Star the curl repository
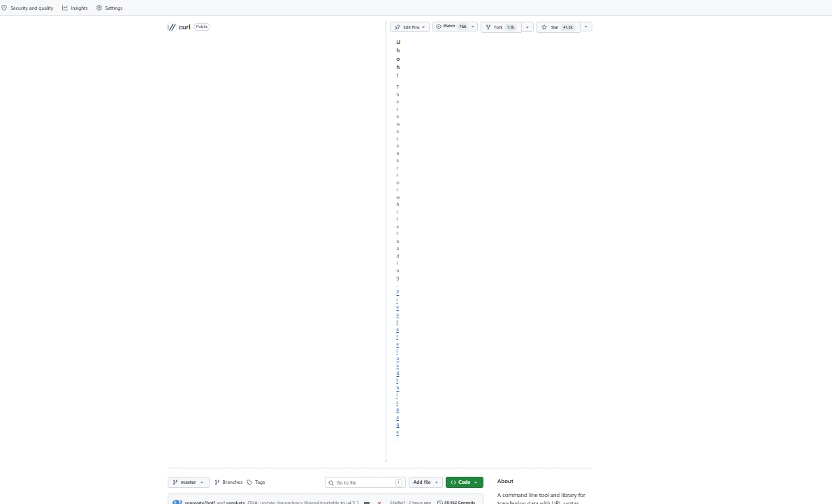 pos(555,27)
